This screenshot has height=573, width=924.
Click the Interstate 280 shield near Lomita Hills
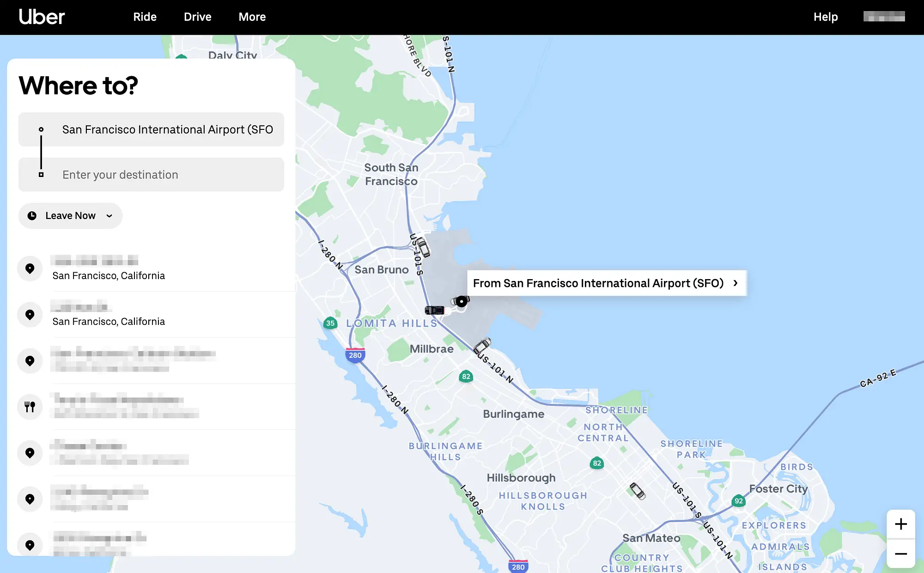point(355,355)
